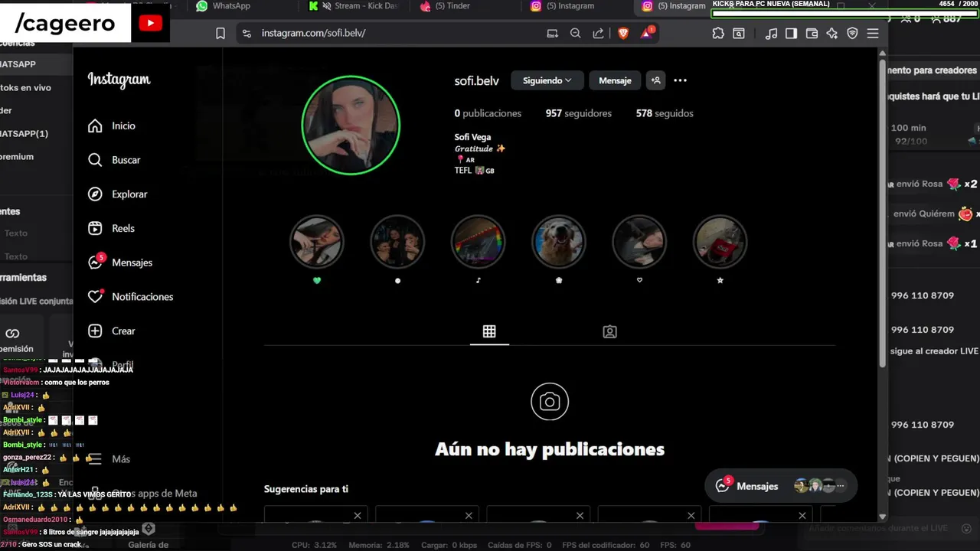Open Reels in Instagram sidebar
Screen dimensions: 980x551
click(x=111, y=228)
